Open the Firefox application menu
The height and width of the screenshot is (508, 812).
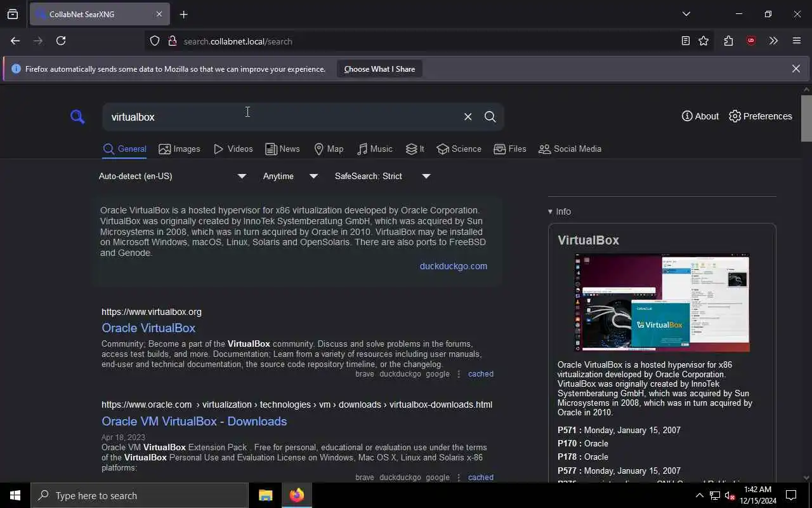coord(797,41)
